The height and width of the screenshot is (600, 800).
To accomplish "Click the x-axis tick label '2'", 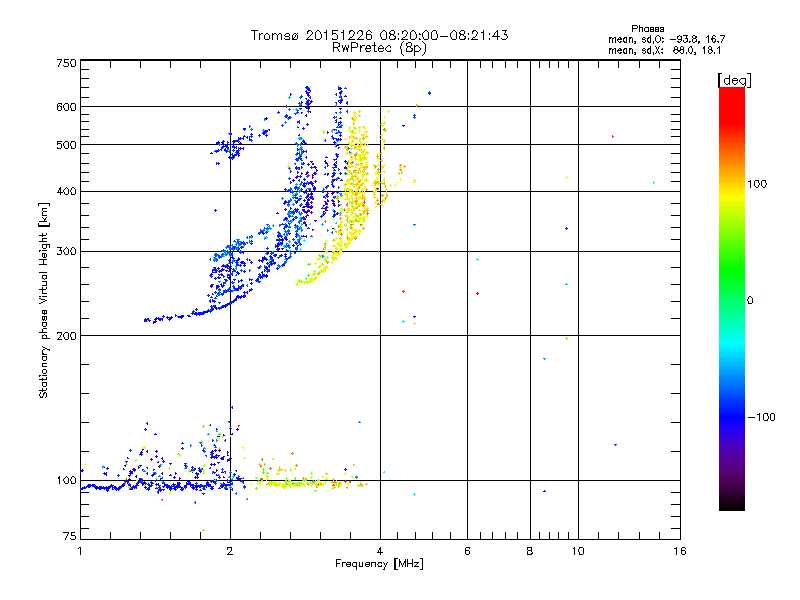I will tap(230, 551).
